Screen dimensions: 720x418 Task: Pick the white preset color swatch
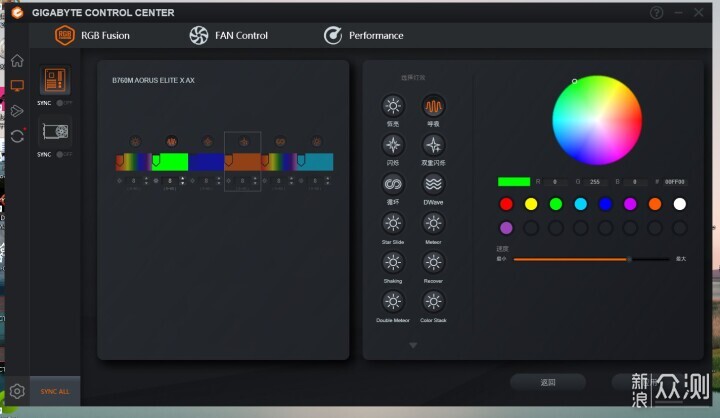[x=680, y=204]
